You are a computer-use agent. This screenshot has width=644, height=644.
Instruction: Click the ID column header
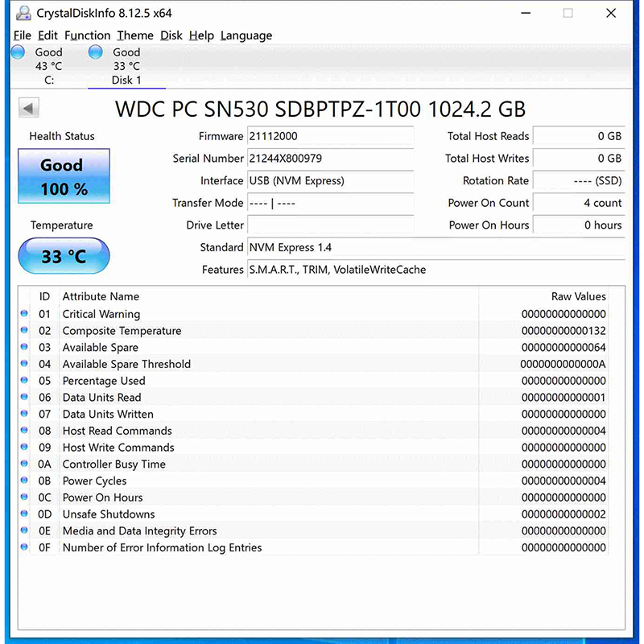coord(44,296)
